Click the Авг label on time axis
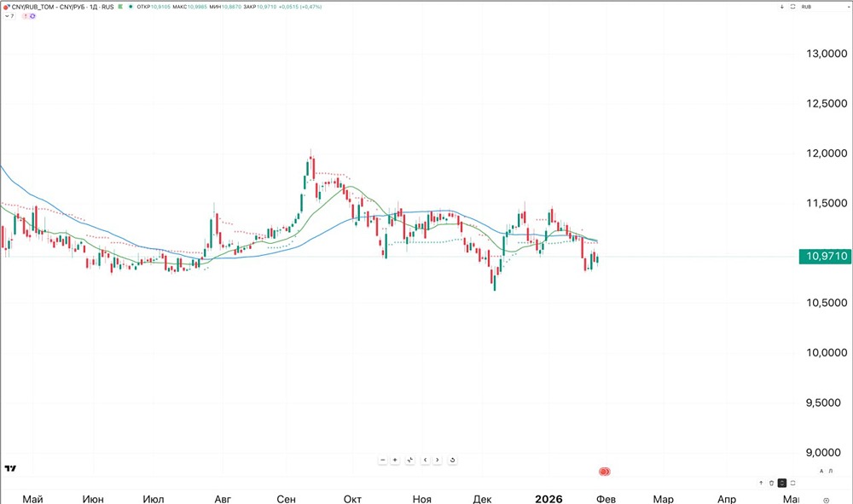The width and height of the screenshot is (853, 504). 223,499
